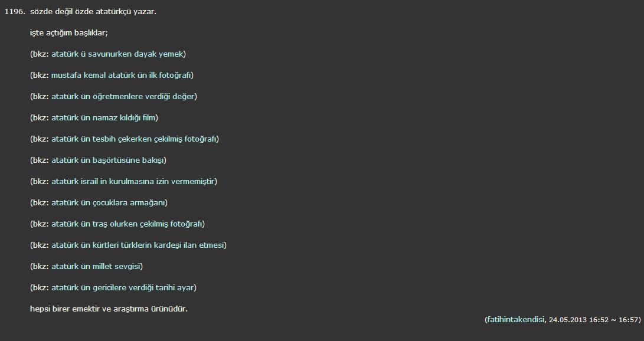Open 'atatürk ün tesbih çekerken çekilmiş fotoğrafı'
644x341 pixels.
[x=135, y=139]
